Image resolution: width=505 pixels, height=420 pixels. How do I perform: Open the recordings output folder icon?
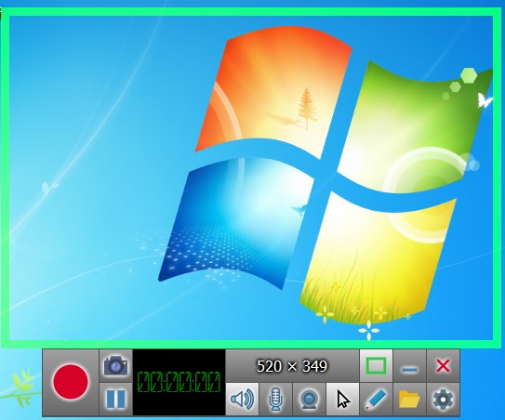pyautogui.click(x=409, y=399)
